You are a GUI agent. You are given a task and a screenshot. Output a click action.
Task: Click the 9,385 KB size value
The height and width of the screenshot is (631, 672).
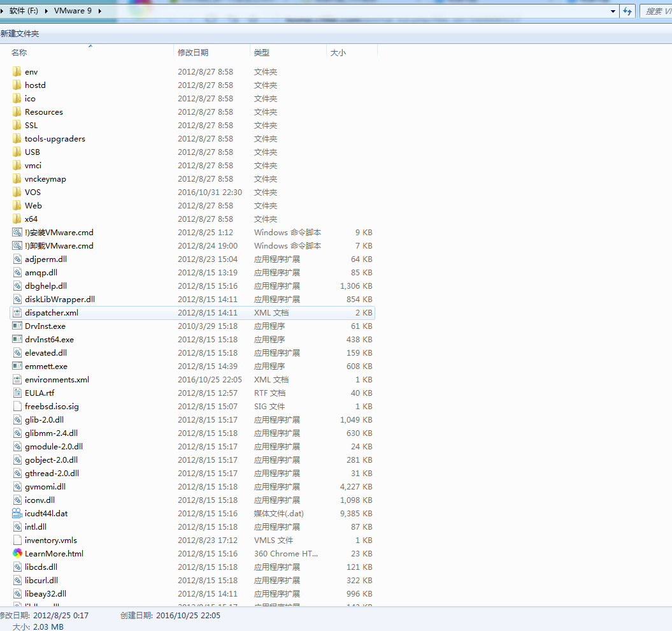coord(355,513)
